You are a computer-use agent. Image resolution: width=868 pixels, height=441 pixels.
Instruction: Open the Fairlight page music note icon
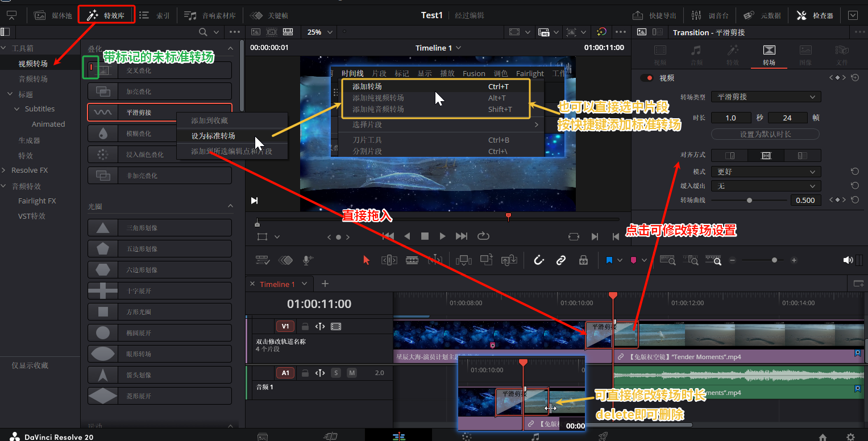coord(535,436)
